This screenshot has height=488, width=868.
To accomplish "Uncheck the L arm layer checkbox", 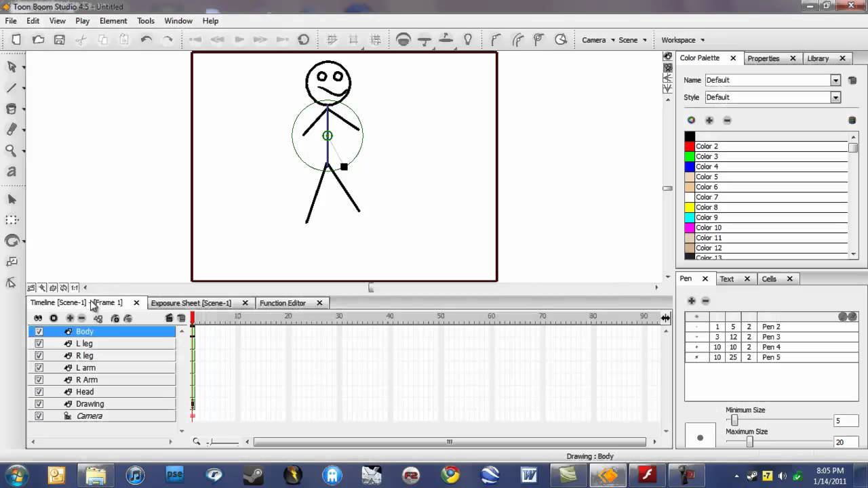I will pos(39,368).
